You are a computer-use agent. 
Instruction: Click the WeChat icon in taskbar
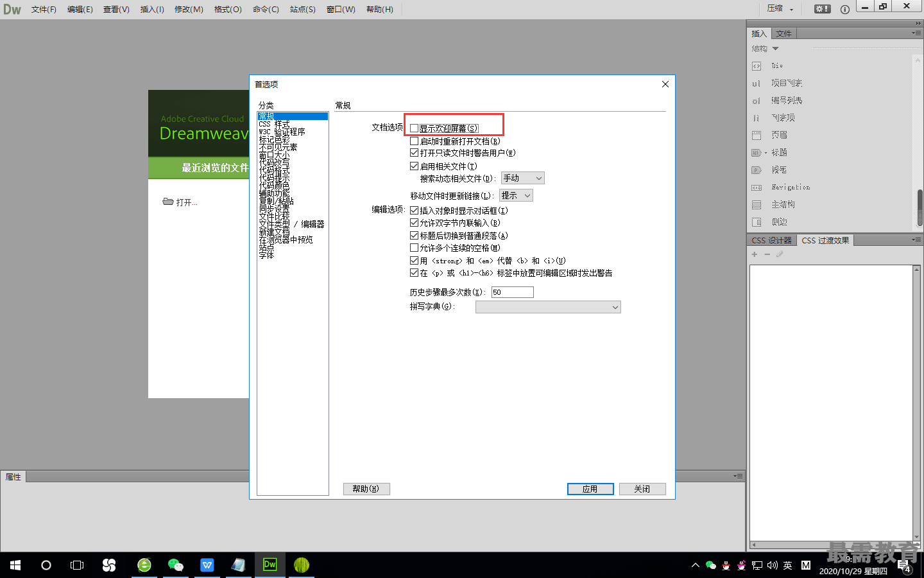[x=175, y=565]
